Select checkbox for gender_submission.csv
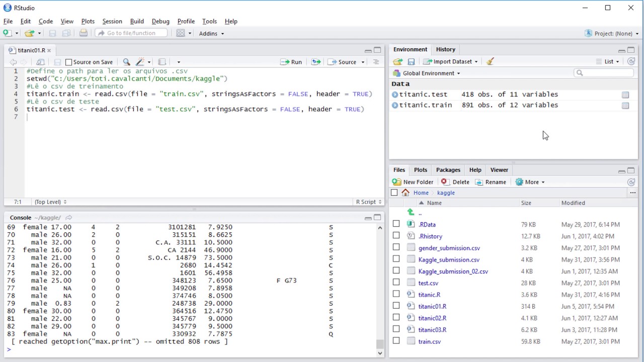The height and width of the screenshot is (362, 644). coord(396,247)
